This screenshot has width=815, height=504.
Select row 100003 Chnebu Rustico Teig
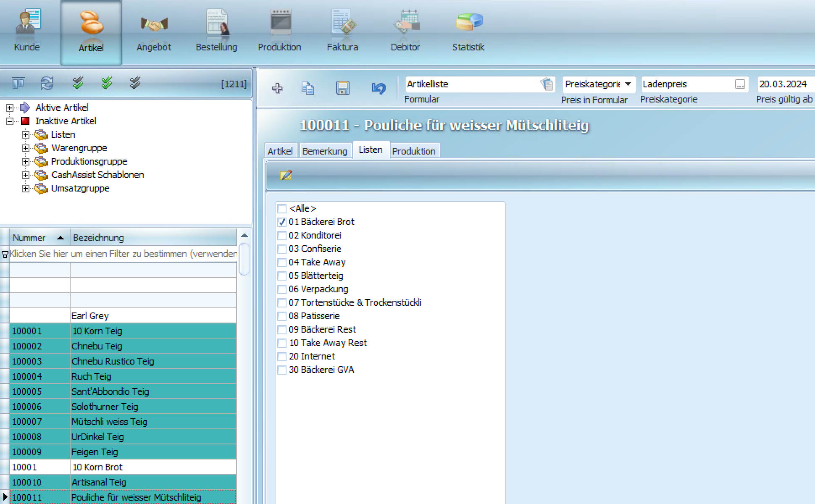tap(123, 361)
